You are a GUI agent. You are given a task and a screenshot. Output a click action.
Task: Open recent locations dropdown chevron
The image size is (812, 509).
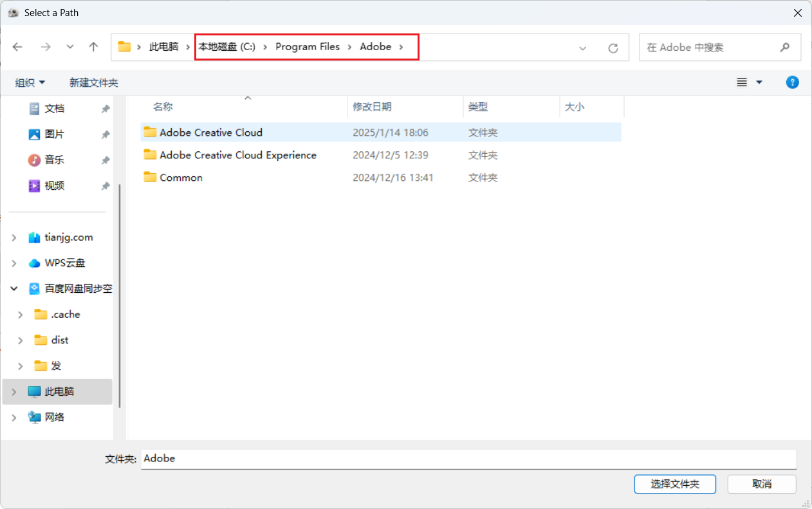[70, 47]
